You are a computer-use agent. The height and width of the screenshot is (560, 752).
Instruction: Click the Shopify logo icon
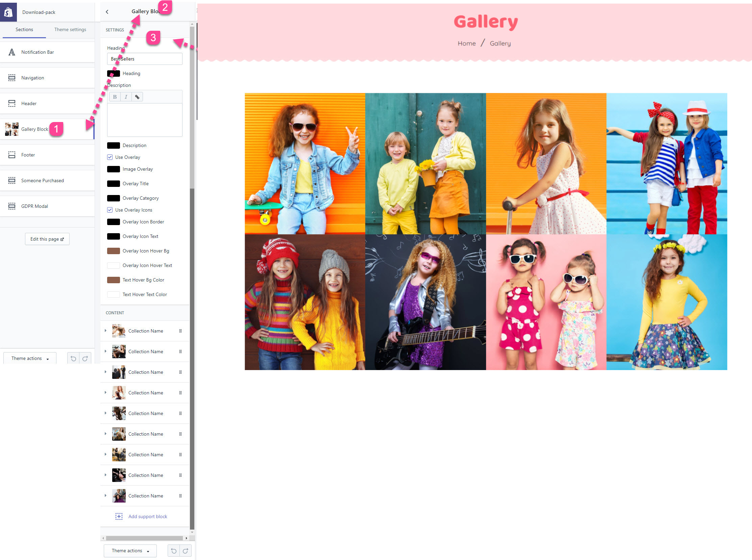click(x=8, y=12)
